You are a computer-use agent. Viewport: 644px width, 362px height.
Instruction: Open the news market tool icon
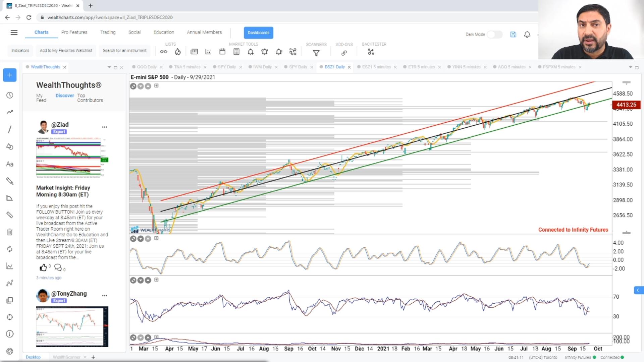click(x=194, y=52)
